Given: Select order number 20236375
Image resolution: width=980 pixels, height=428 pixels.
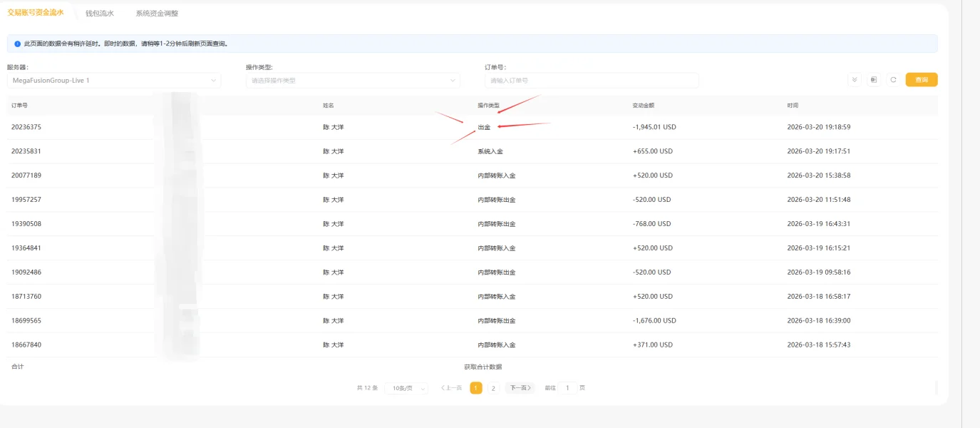Looking at the screenshot, I should (x=26, y=127).
